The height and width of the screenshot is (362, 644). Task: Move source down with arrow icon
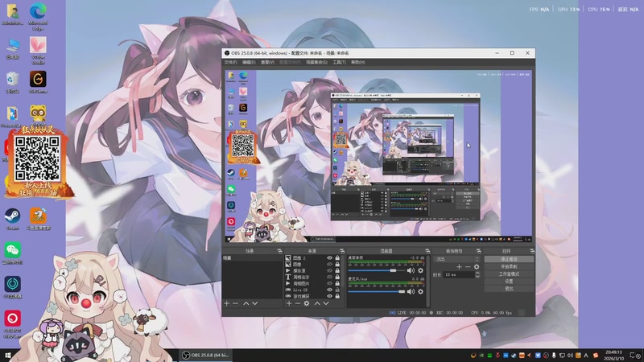point(326,303)
